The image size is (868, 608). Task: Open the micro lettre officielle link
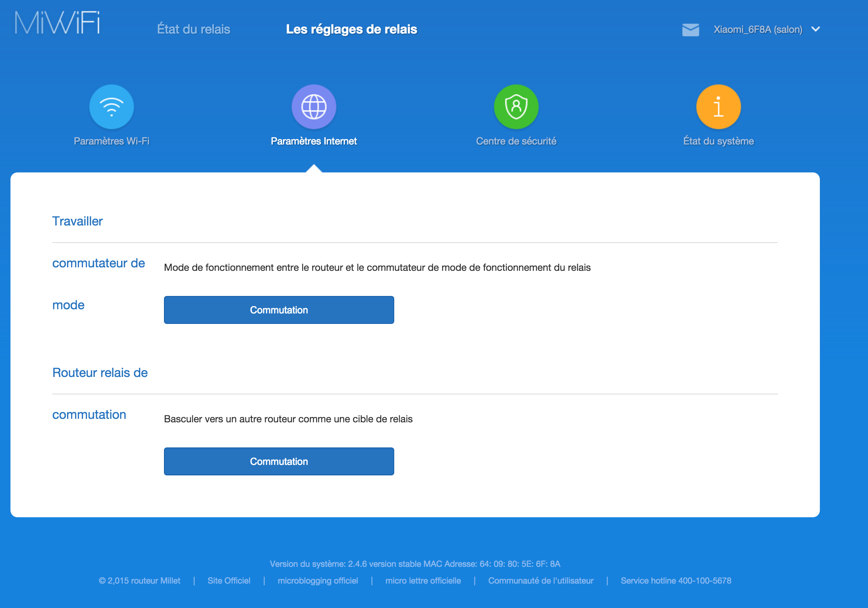point(423,580)
